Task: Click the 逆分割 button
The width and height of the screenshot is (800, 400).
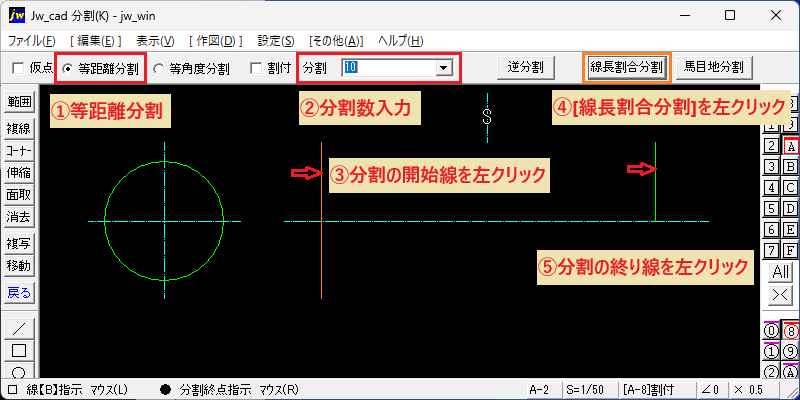Action: (526, 67)
